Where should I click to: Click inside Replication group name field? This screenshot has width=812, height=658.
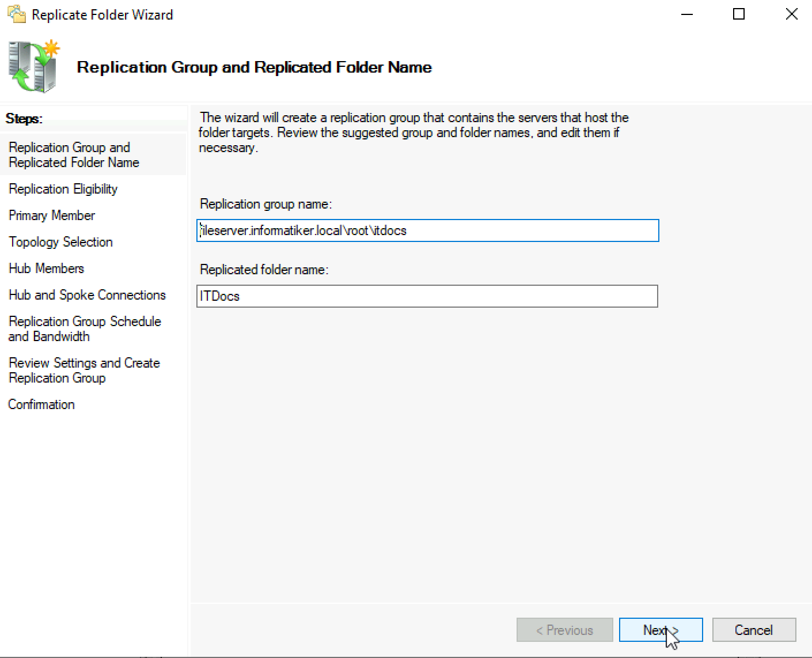(427, 230)
